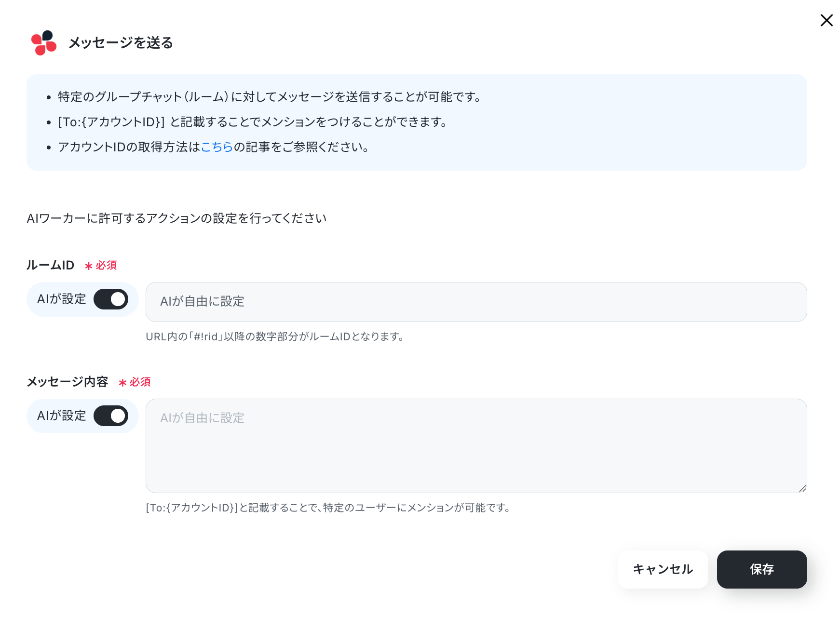Click into the メッセージ内容 text area
840x644 pixels.
(476, 446)
